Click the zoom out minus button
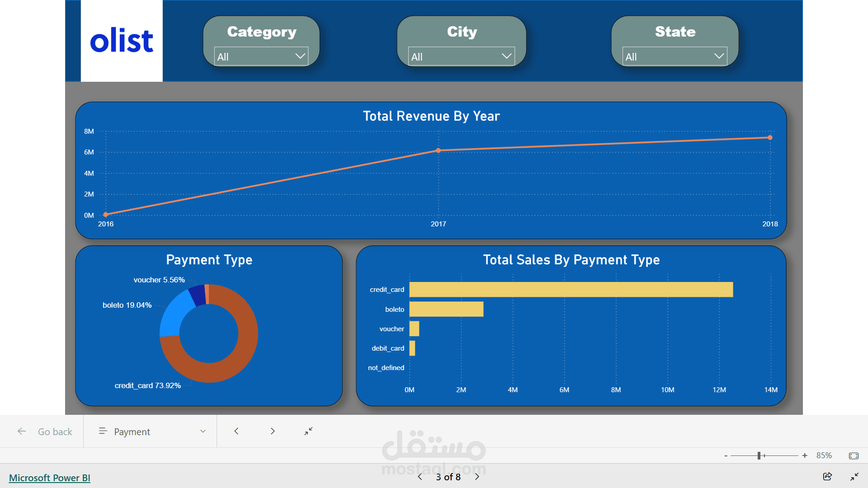Screen dimensions: 868x488 click(x=726, y=455)
